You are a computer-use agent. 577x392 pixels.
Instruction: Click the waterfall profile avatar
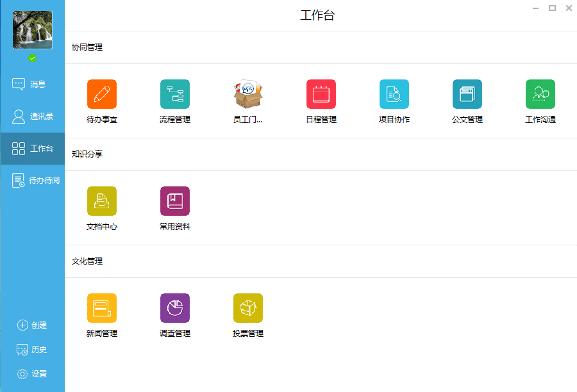32,29
